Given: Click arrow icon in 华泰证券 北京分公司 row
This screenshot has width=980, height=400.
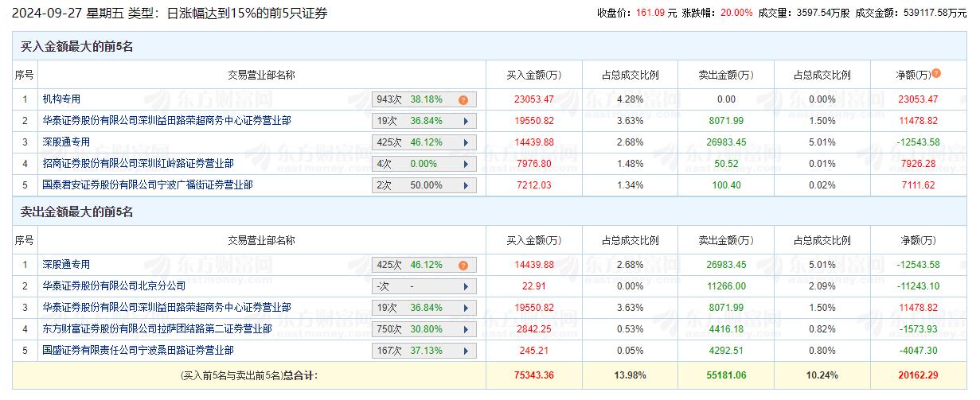Looking at the screenshot, I should (x=465, y=286).
